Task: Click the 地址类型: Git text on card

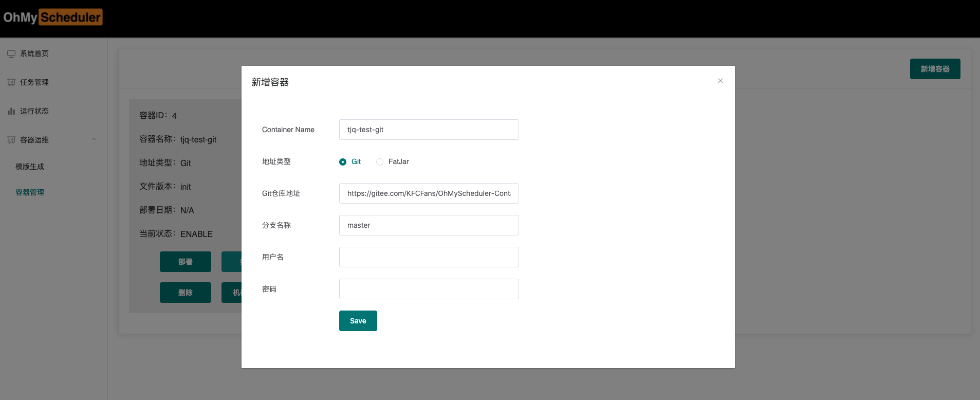Action: [x=165, y=163]
